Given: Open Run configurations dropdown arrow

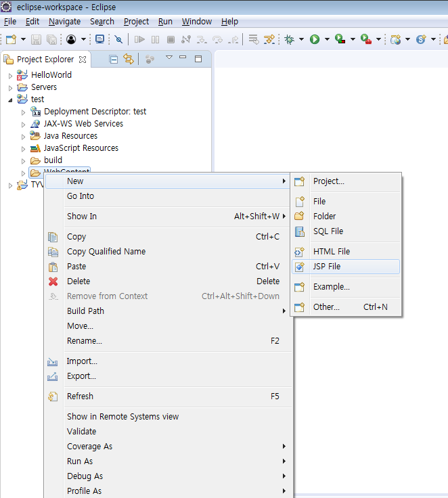Looking at the screenshot, I should point(327,39).
